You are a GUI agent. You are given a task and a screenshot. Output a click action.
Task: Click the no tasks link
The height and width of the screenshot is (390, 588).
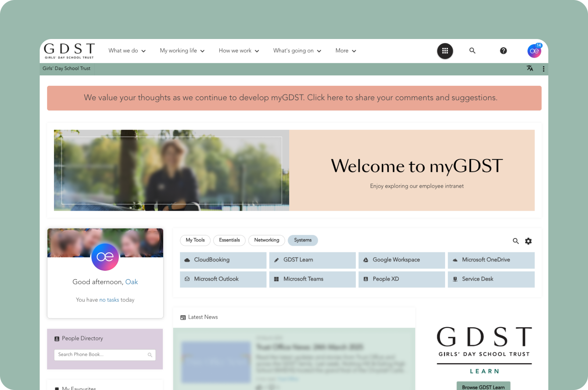(x=109, y=300)
